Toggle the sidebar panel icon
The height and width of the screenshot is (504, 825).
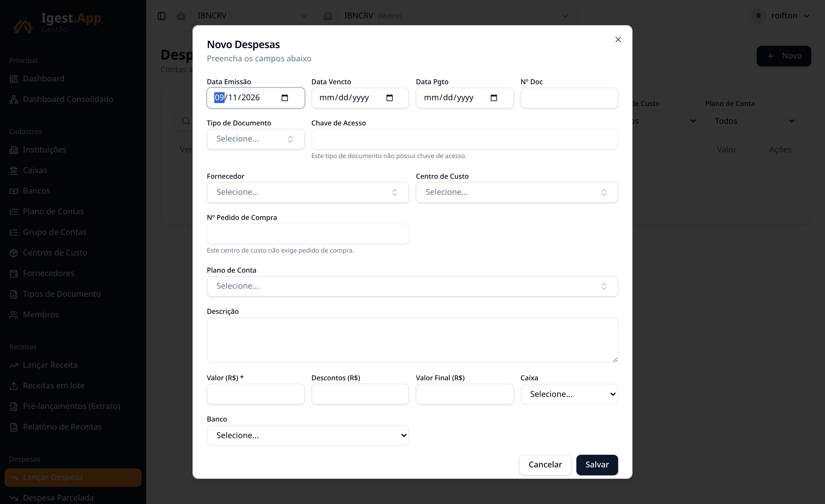pos(161,16)
